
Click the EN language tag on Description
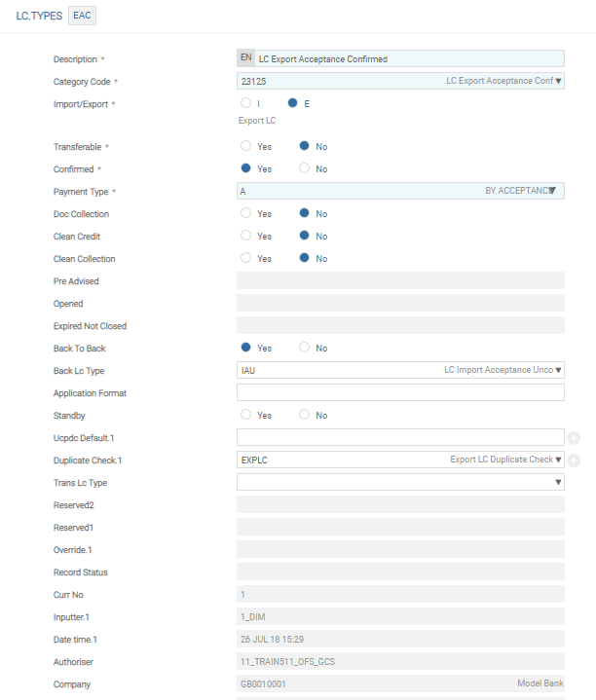pos(246,57)
